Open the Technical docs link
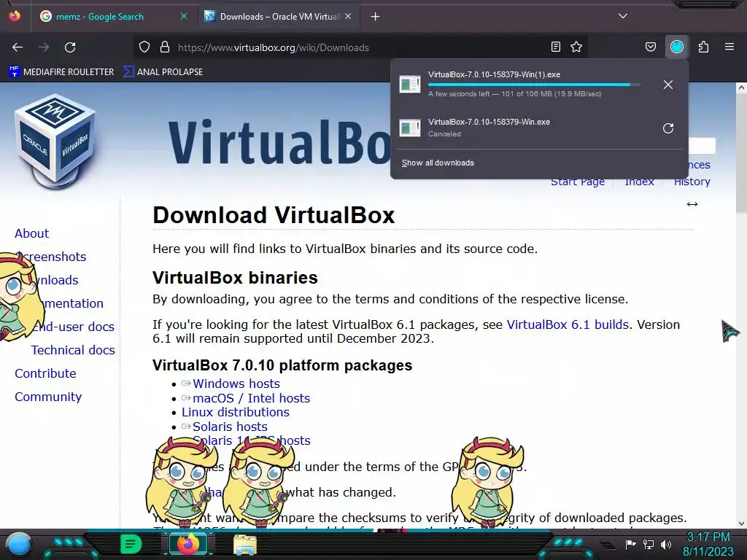The image size is (747, 560). [x=73, y=350]
